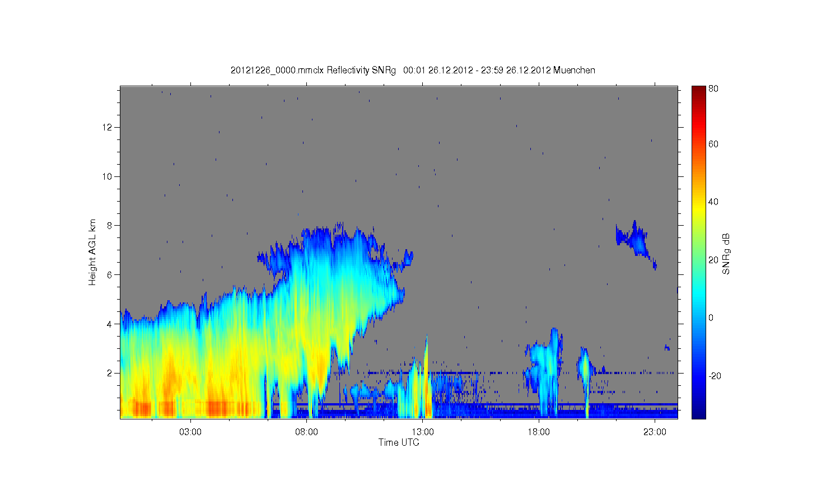Click the colorbar value '0'
The height and width of the screenshot is (504, 840).
pos(711,318)
